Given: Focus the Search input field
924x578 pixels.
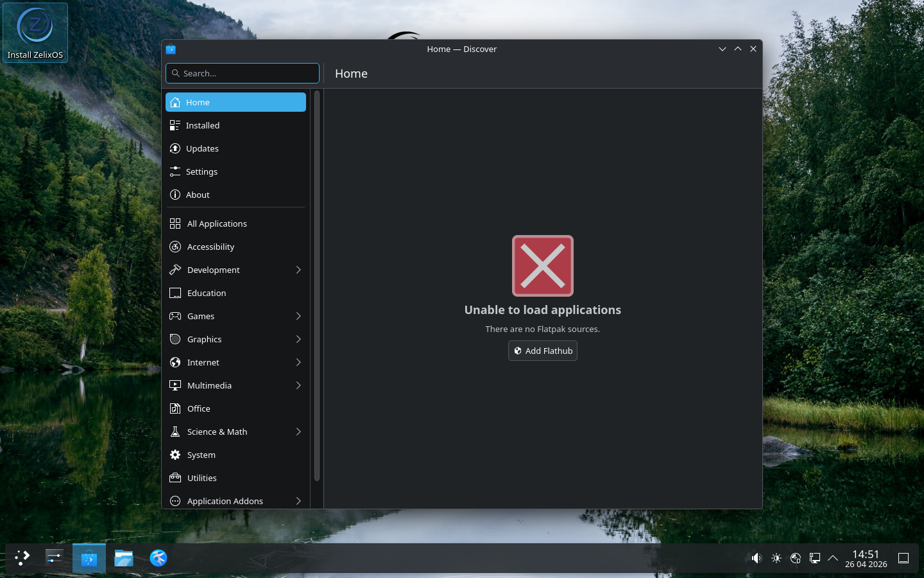Looking at the screenshot, I should coord(243,73).
